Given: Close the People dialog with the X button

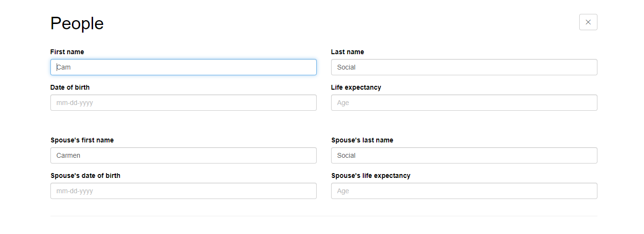Looking at the screenshot, I should click(588, 22).
